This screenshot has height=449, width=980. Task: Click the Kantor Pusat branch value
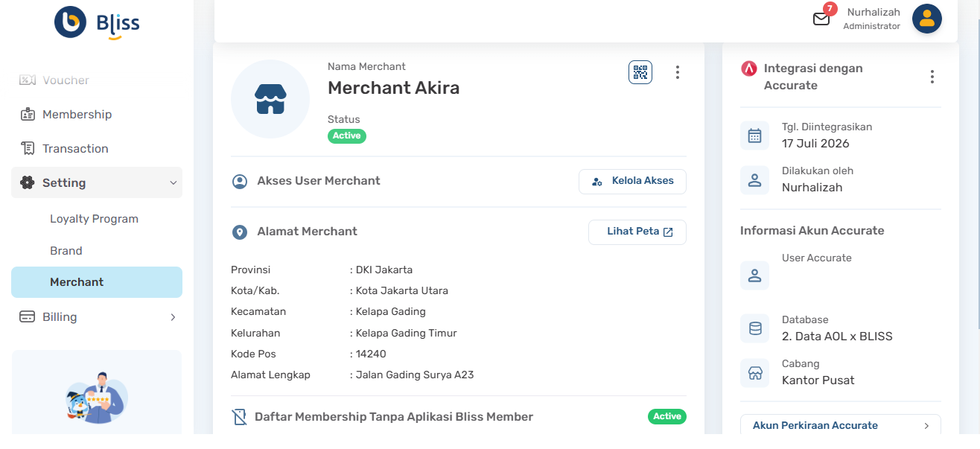pos(818,380)
